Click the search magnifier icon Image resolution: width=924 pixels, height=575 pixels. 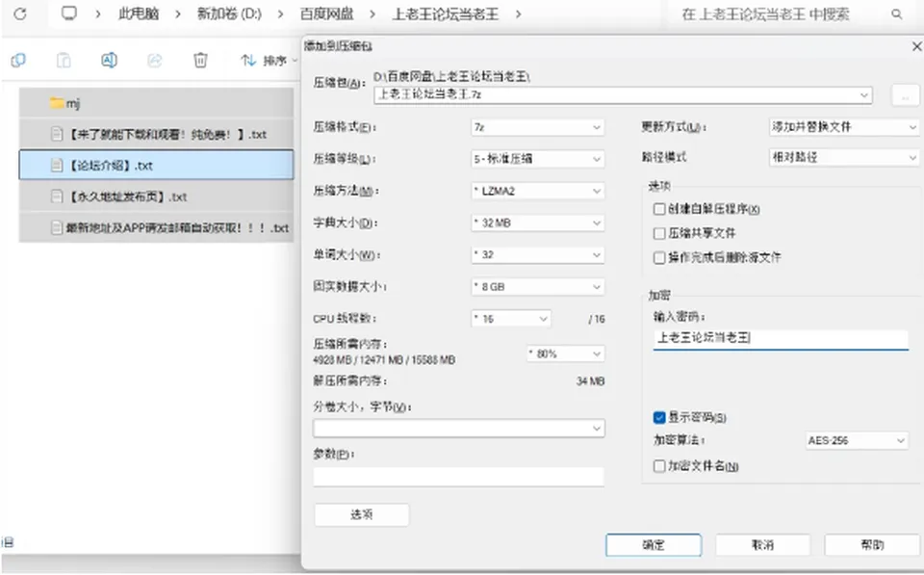tap(896, 13)
